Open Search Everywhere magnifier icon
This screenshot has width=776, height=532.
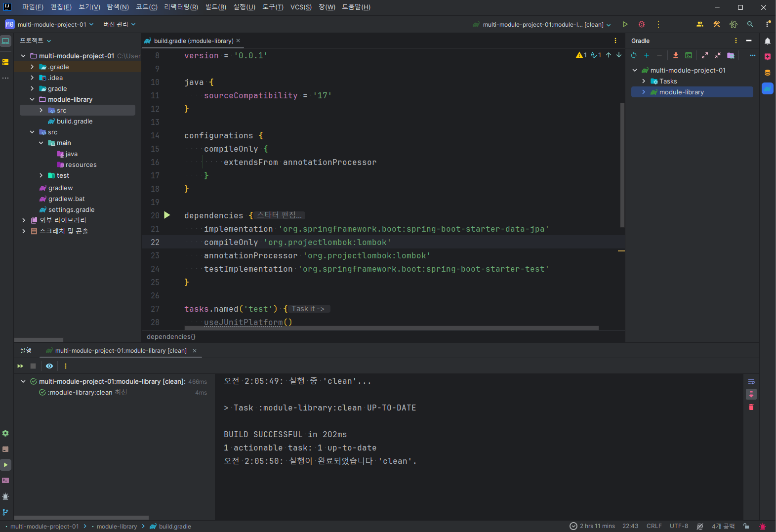[x=750, y=24]
